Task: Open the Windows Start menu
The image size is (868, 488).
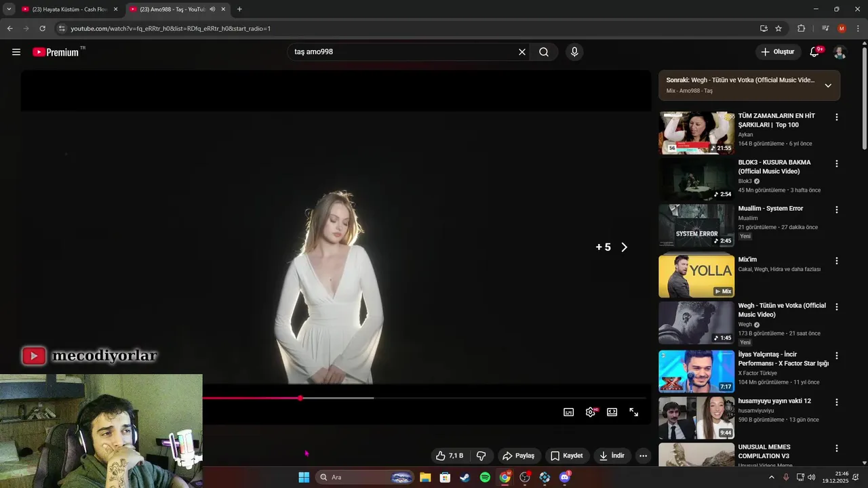Action: [304, 477]
